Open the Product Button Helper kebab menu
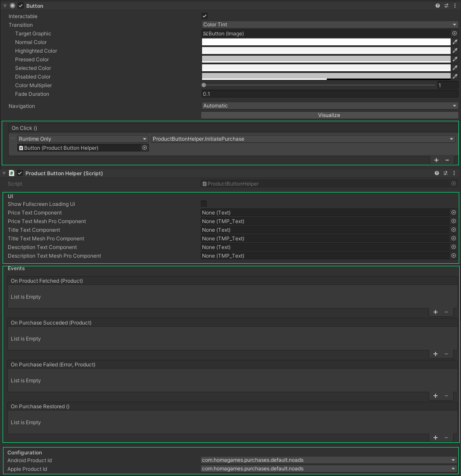 (x=454, y=173)
